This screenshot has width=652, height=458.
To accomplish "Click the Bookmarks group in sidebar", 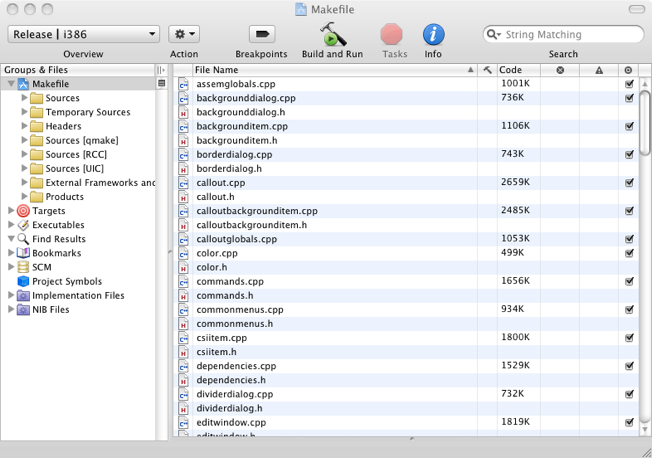I will (55, 253).
